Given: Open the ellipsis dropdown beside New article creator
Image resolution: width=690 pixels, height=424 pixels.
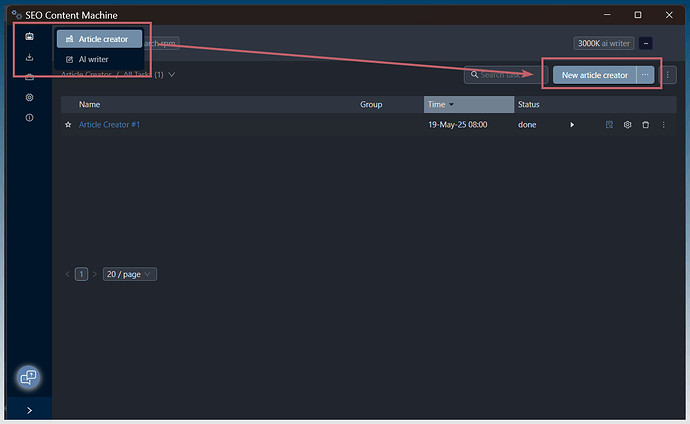Looking at the screenshot, I should click(645, 75).
